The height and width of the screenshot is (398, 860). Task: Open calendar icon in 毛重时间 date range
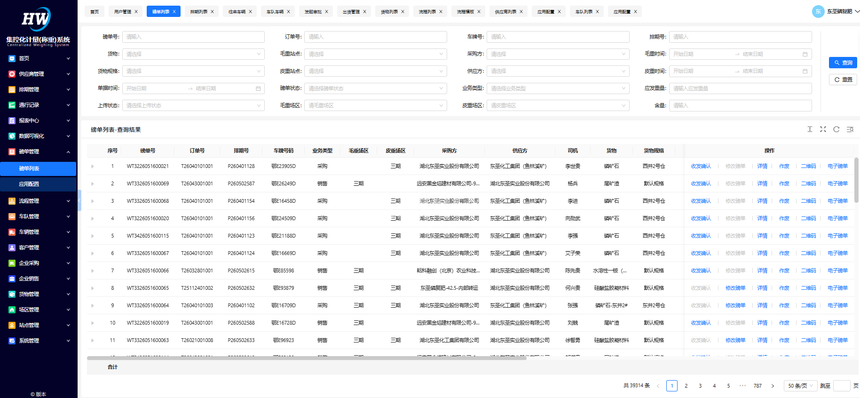805,54
